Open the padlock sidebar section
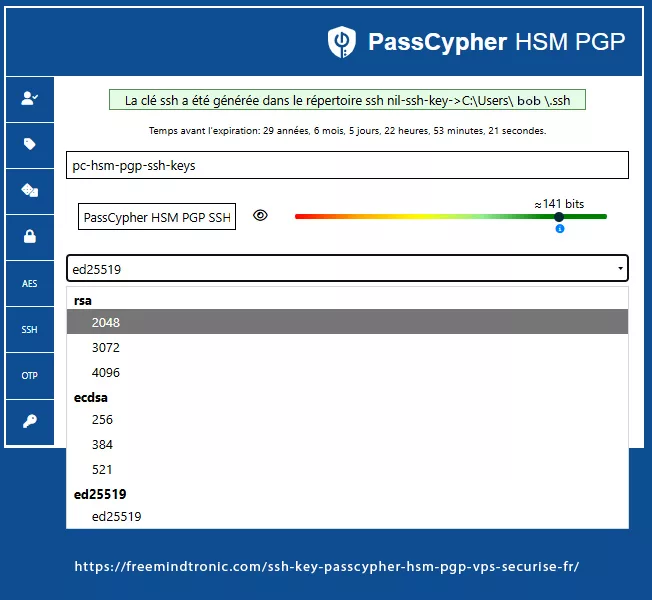 point(29,237)
